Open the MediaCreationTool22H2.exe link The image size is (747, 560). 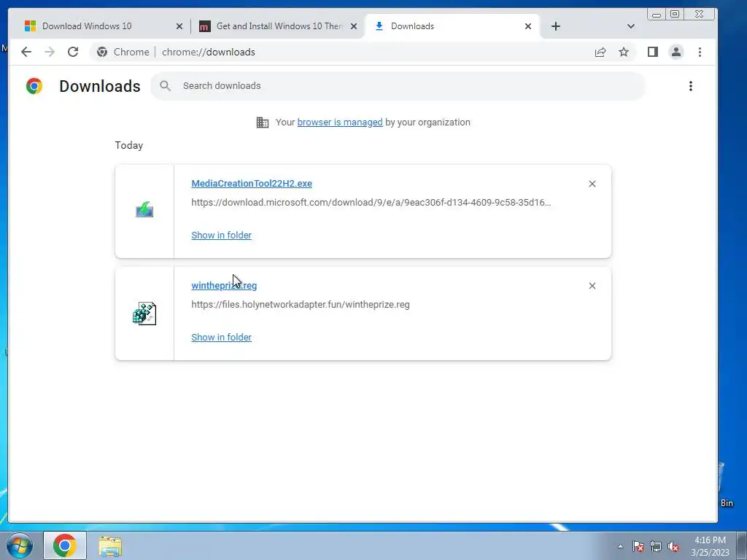(x=252, y=183)
